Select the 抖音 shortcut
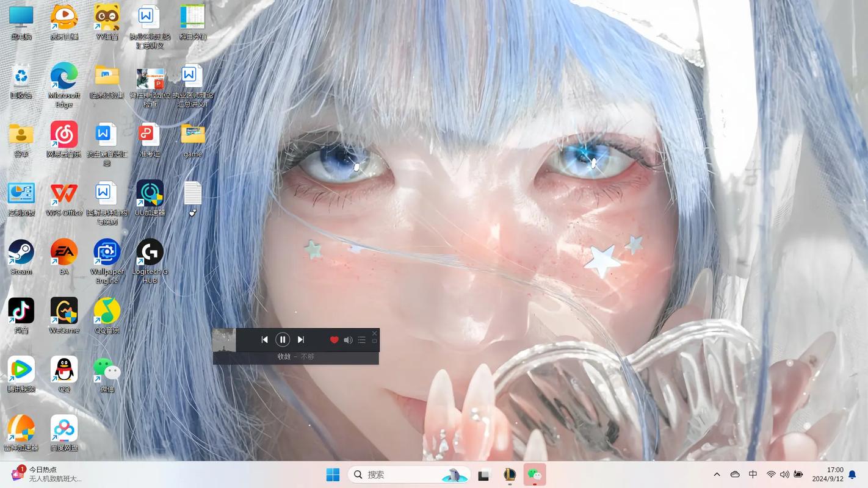Screen dimensions: 868x488 click(x=21, y=315)
